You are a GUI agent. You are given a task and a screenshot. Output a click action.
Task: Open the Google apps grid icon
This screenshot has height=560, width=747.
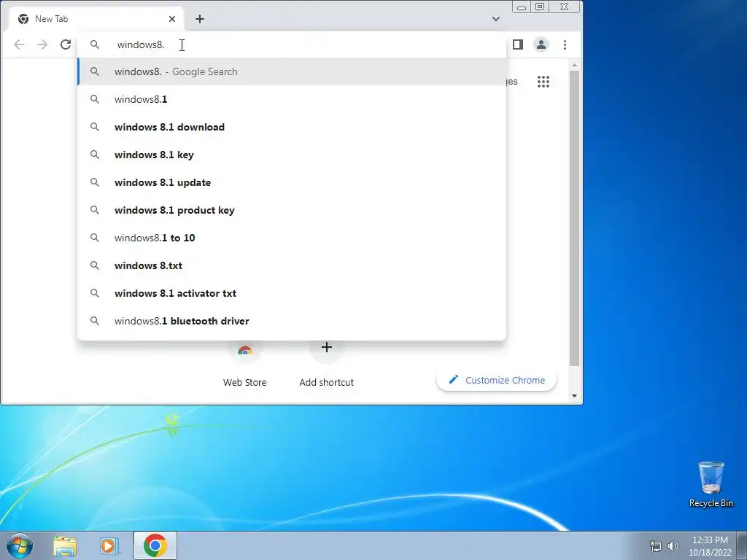pos(543,82)
